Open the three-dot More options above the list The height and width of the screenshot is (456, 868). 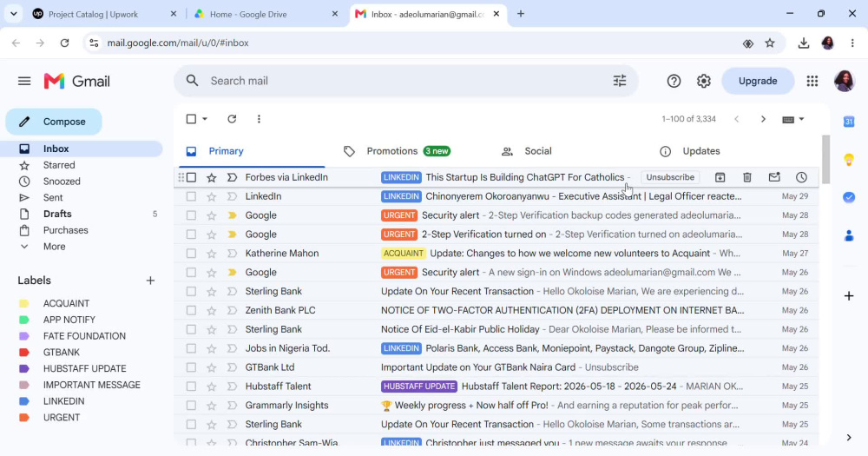[259, 119]
